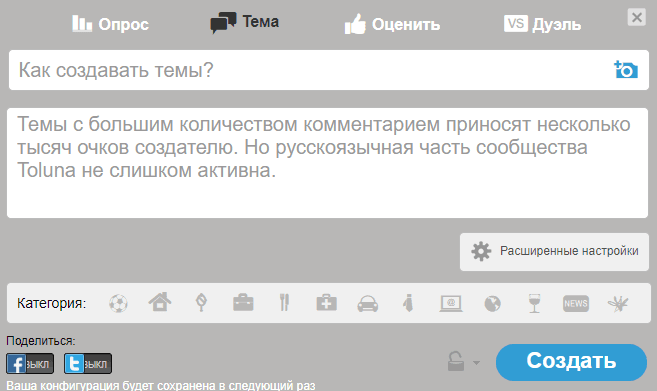This screenshot has height=391, width=657.
Task: Toggle Twitter sharing switch
Action: tap(88, 363)
